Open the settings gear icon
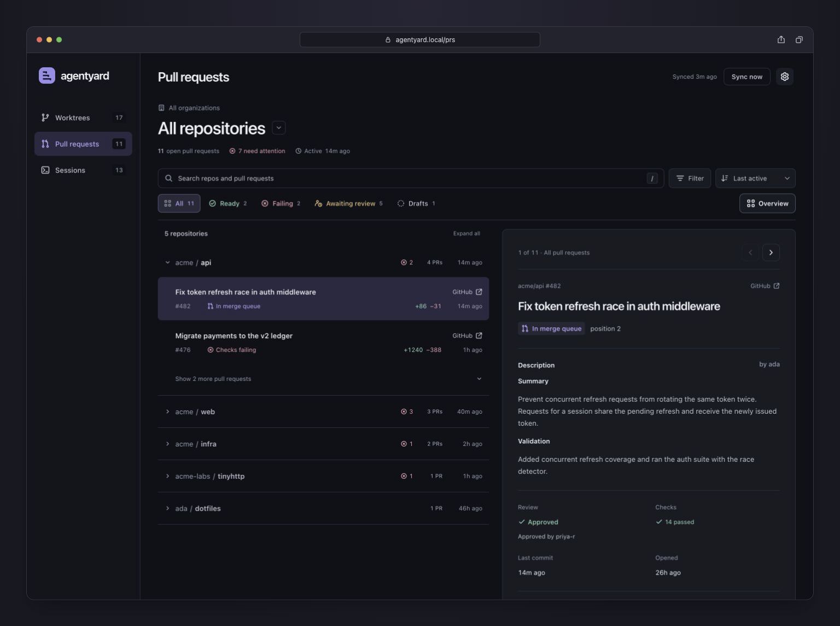Screen dimensions: 840x626 click(x=785, y=77)
